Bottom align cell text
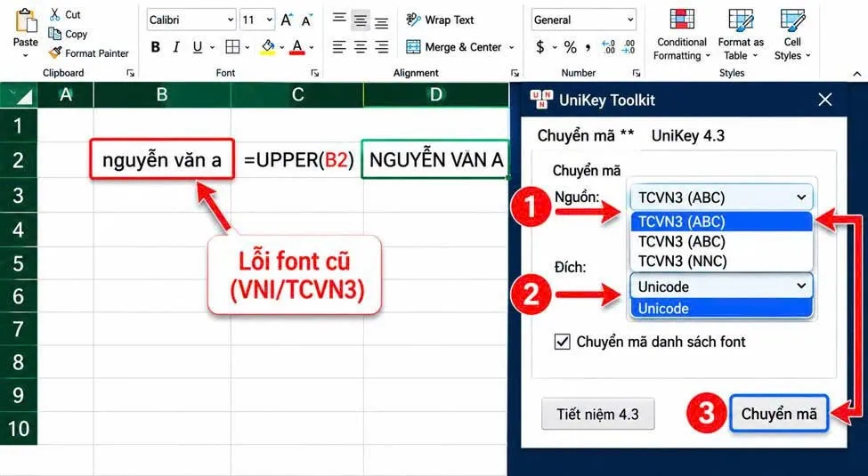 pyautogui.click(x=381, y=22)
